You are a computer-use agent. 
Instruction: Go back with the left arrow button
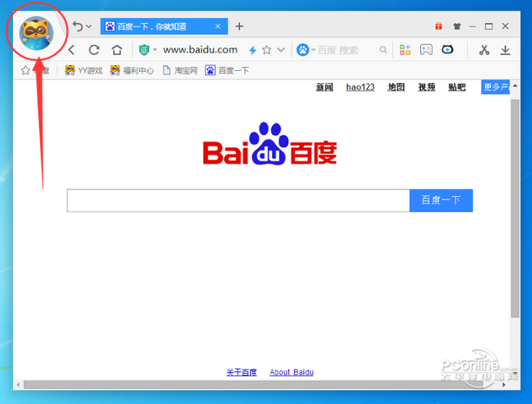71,50
